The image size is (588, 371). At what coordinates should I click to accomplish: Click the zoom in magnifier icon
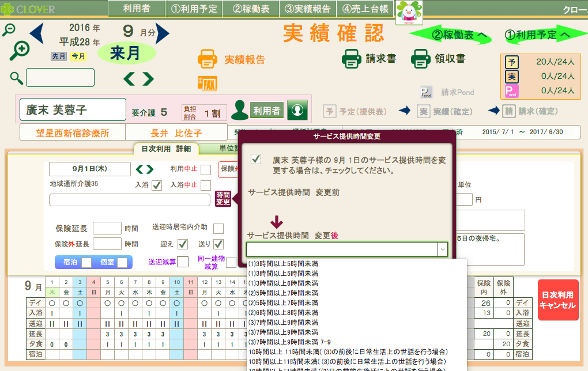[20, 51]
